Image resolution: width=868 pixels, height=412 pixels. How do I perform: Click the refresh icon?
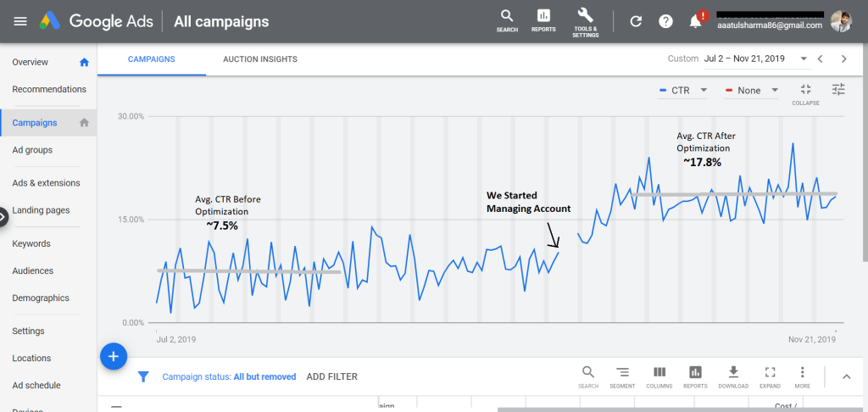[636, 21]
